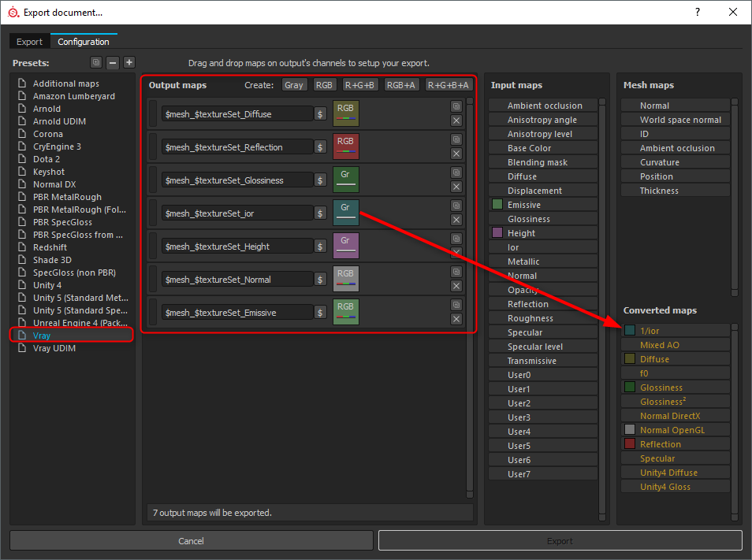Select Transmissive in Input maps
This screenshot has height=560, width=752.
543,361
